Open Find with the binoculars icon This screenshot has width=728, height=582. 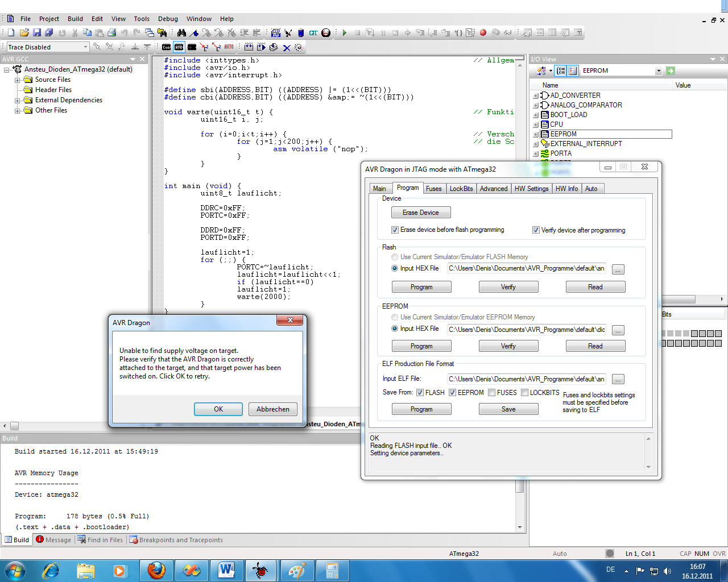point(181,32)
